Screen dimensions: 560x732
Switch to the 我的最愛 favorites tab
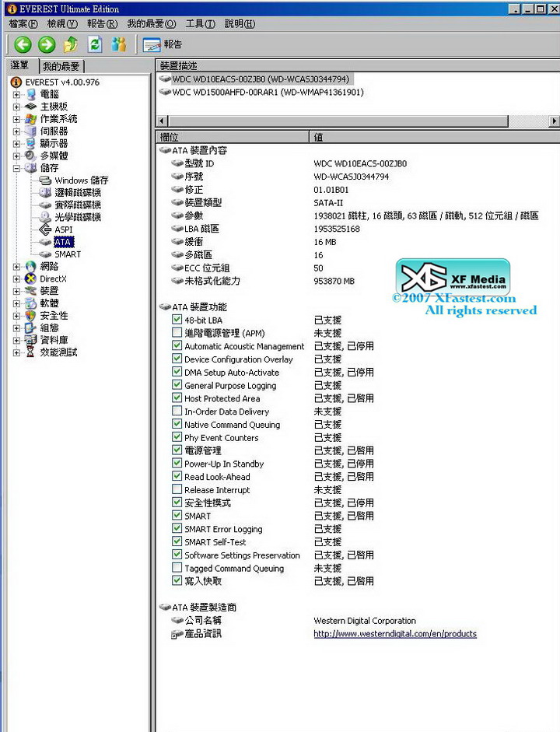(61, 67)
